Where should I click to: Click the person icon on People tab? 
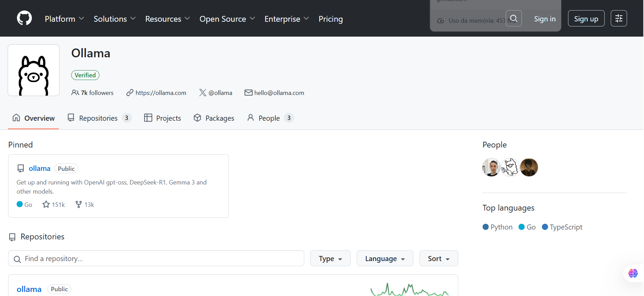click(251, 118)
